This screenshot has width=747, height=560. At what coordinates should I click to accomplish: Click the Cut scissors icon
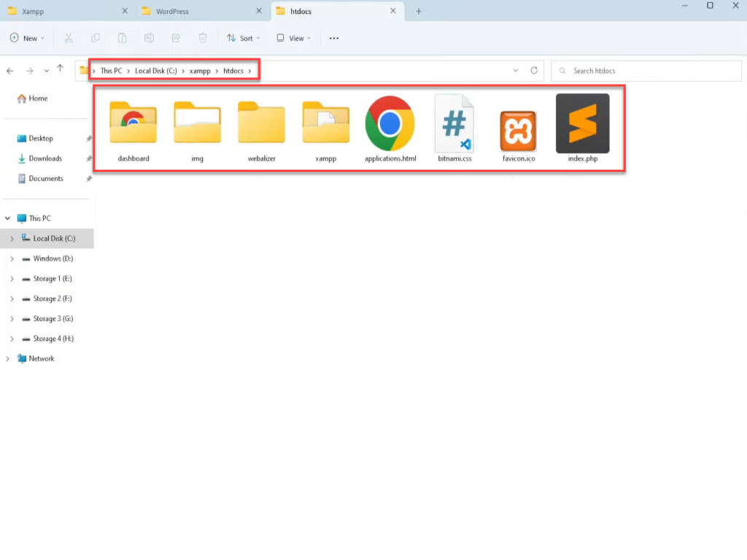(x=69, y=38)
